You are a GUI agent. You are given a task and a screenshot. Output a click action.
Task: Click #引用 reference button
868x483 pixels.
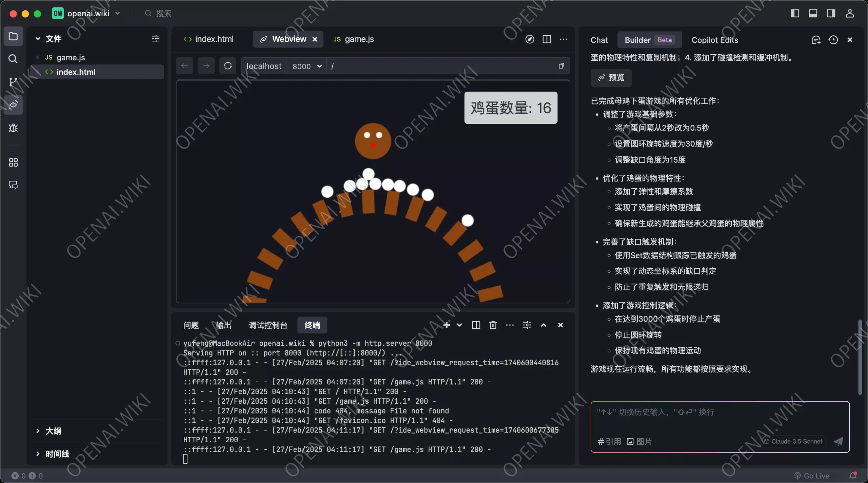(609, 441)
